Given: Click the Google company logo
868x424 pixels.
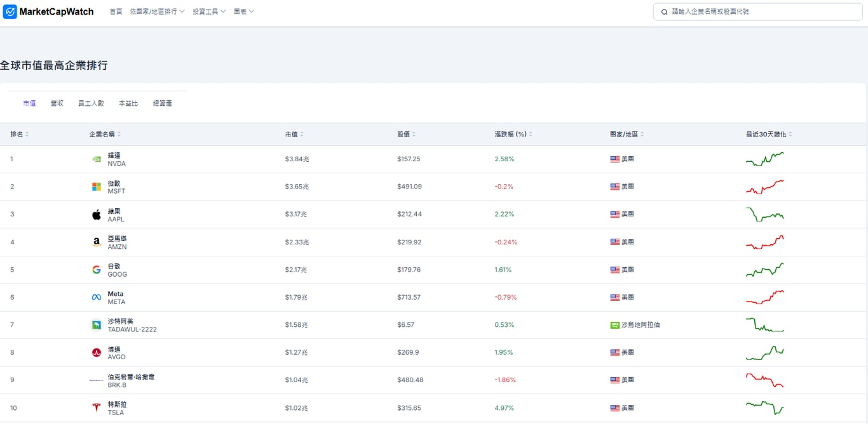Looking at the screenshot, I should pos(97,270).
